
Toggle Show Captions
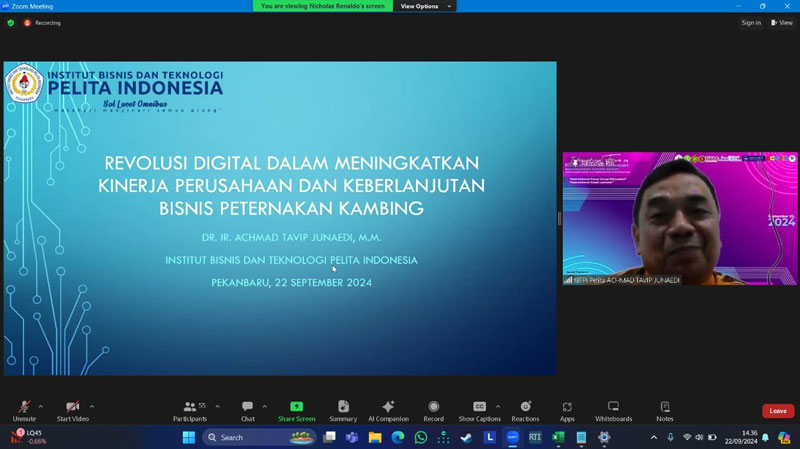click(x=479, y=409)
